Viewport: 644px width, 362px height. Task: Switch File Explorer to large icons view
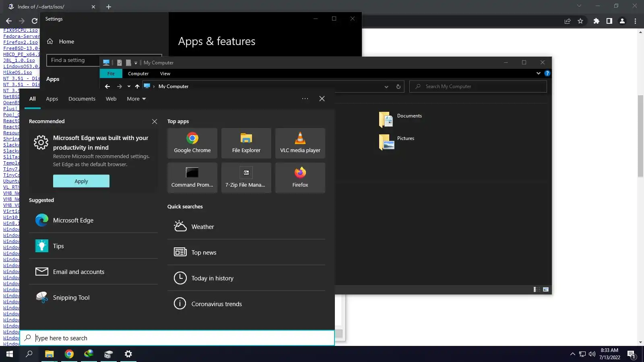546,290
